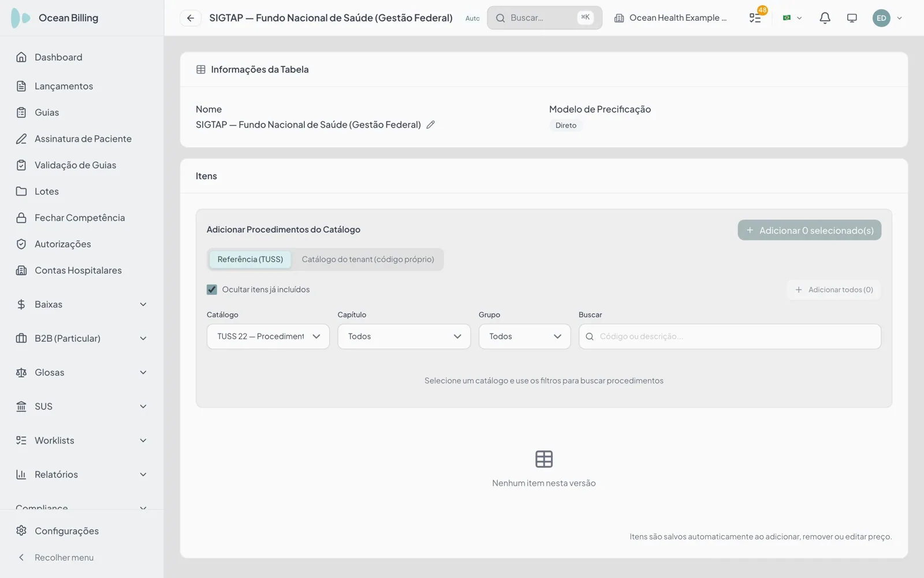Image resolution: width=924 pixels, height=578 pixels.
Task: Click the Código ou descrição search field
Action: tap(730, 336)
